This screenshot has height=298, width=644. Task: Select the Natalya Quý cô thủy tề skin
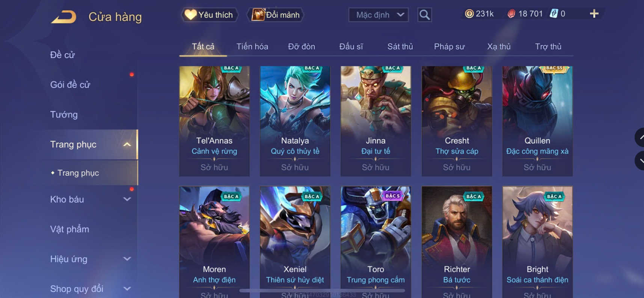[x=295, y=121]
